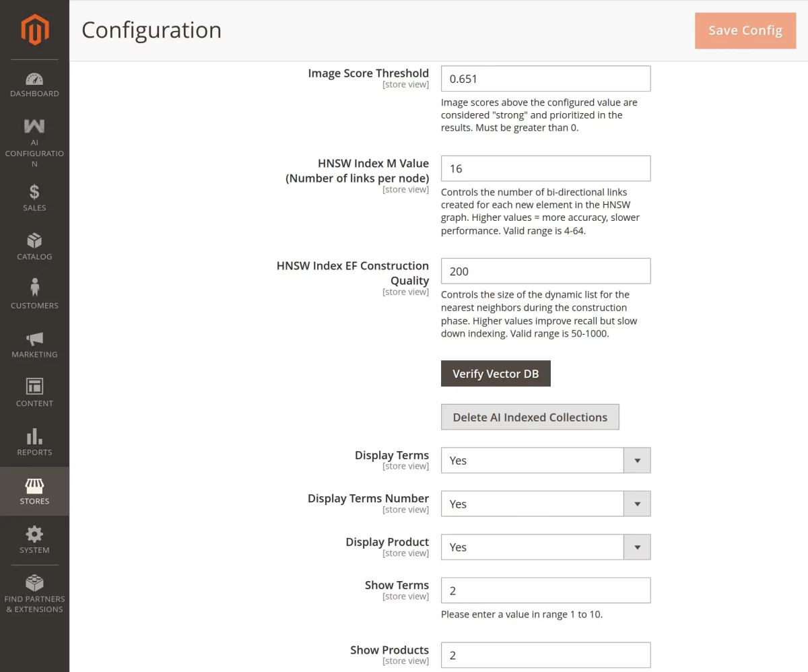Open the Marketing megaphone icon

coord(34,338)
